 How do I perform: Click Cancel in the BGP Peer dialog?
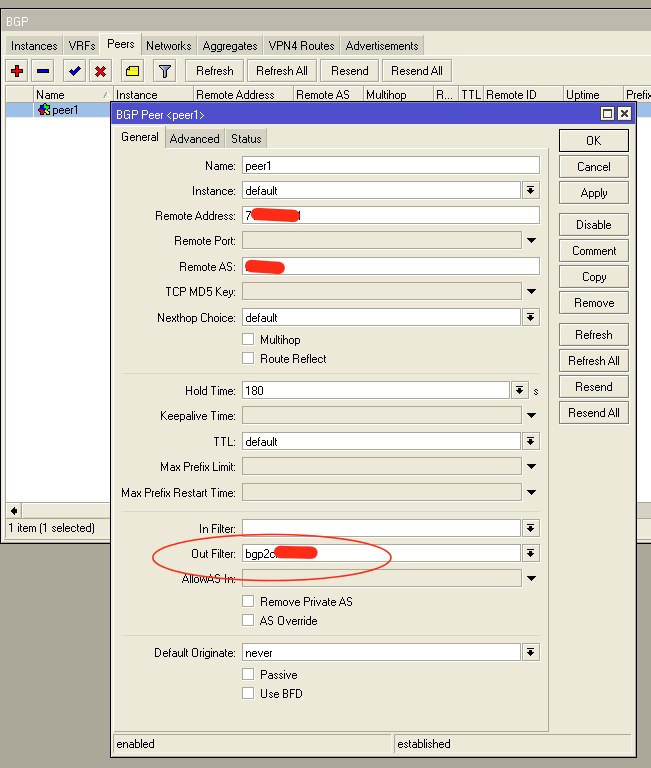[x=594, y=167]
